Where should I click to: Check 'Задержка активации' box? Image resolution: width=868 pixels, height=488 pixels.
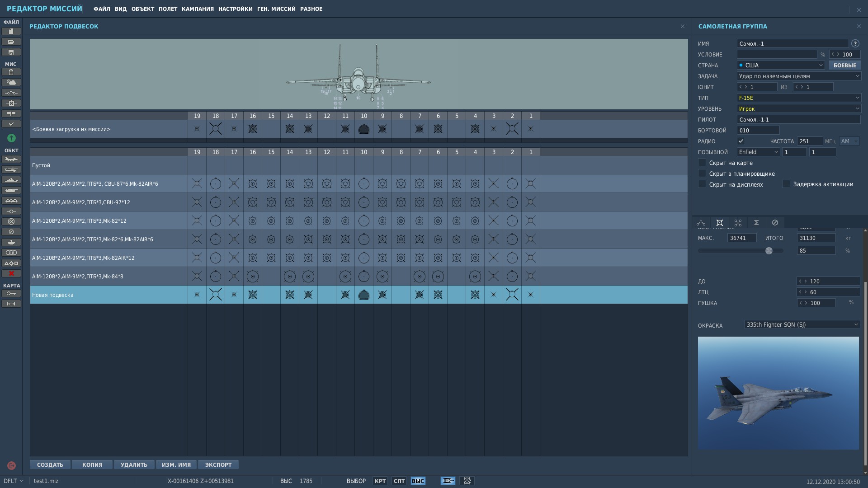[x=786, y=184]
